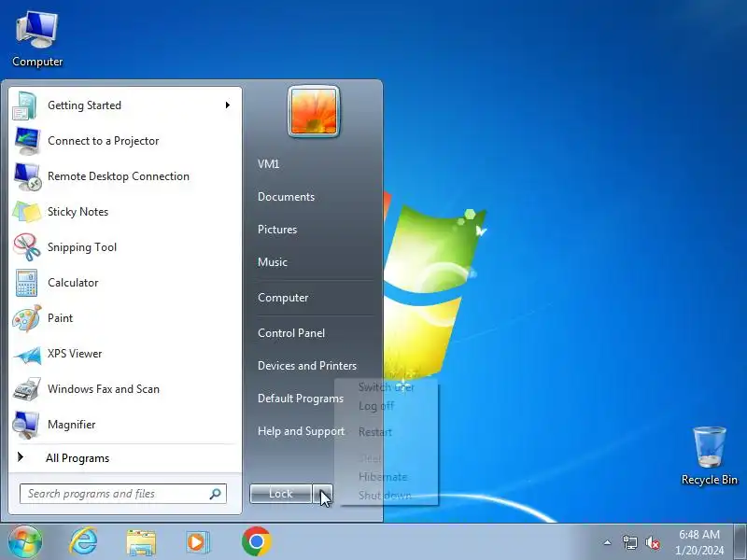Image resolution: width=747 pixels, height=560 pixels.
Task: Click the Start orb button
Action: pyautogui.click(x=25, y=541)
